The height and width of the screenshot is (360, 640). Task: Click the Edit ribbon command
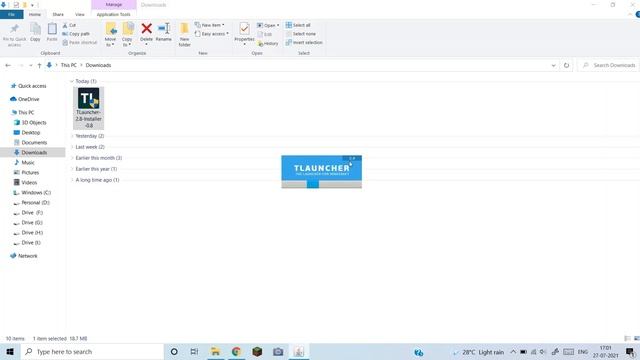point(265,34)
